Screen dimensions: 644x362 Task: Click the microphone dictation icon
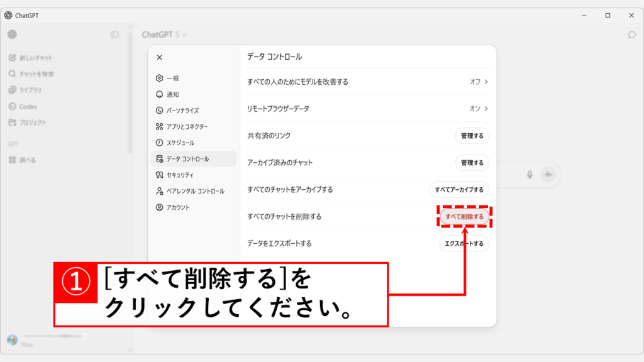(x=530, y=175)
